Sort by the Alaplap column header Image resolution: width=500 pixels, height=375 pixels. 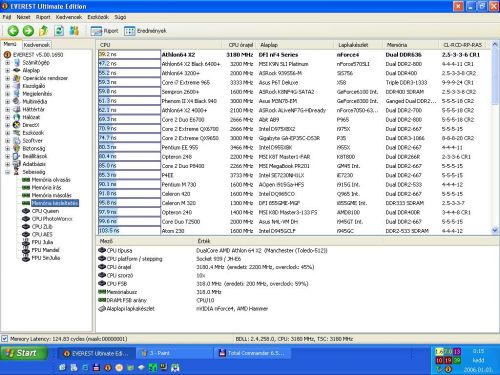tap(295, 45)
